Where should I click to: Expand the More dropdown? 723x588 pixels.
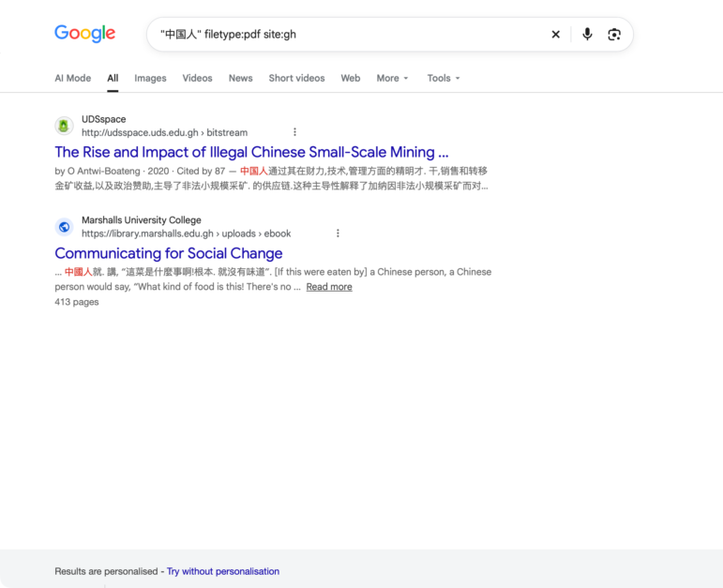pyautogui.click(x=392, y=78)
